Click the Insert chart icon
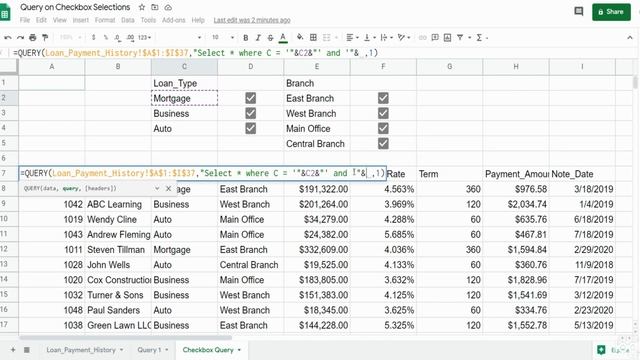640x360 pixels. click(447, 38)
